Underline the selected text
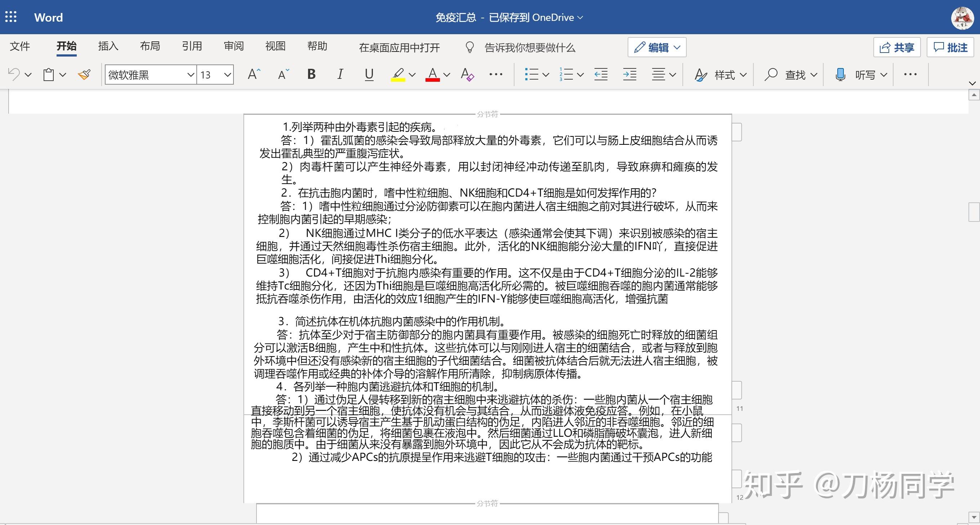Screen dimensions: 980x525 pos(368,75)
